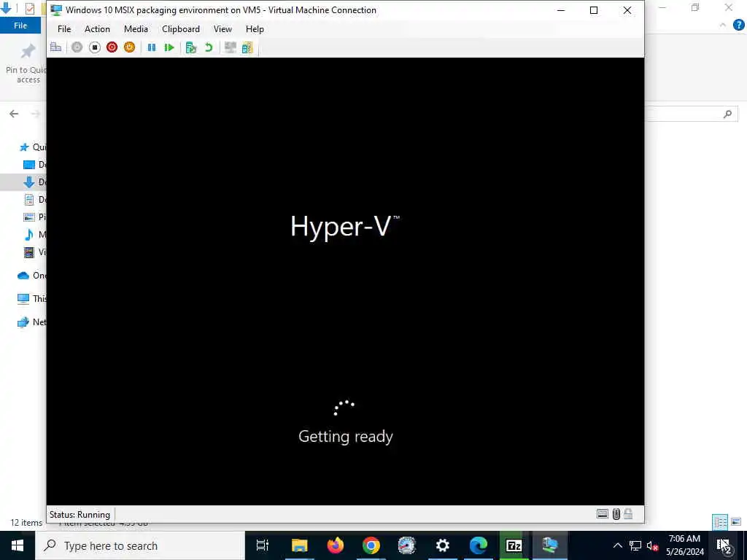Select This PC in Explorer navigation pane
The height and width of the screenshot is (560, 747).
point(31,298)
